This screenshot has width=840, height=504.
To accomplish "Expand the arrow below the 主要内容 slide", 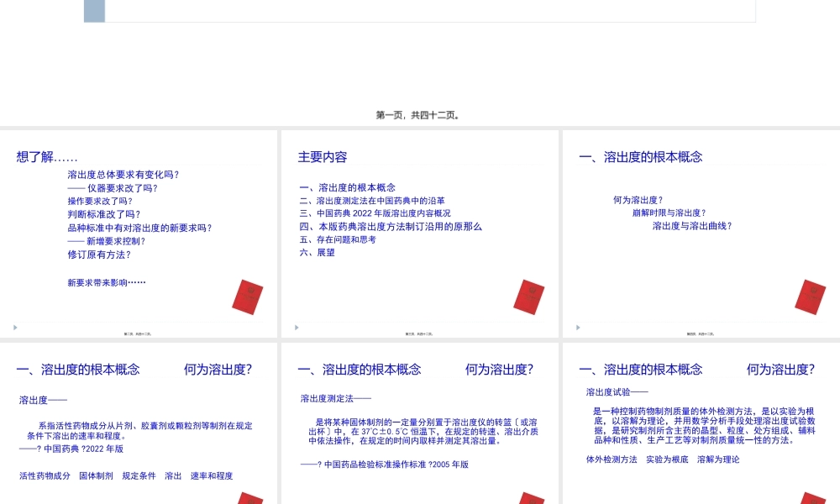I will coord(296,328).
